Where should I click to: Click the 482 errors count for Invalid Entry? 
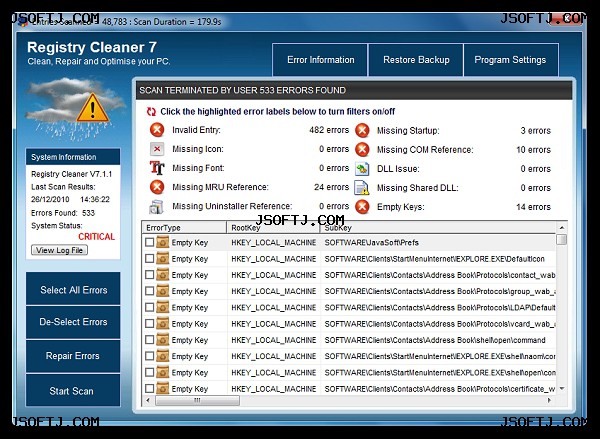329,130
